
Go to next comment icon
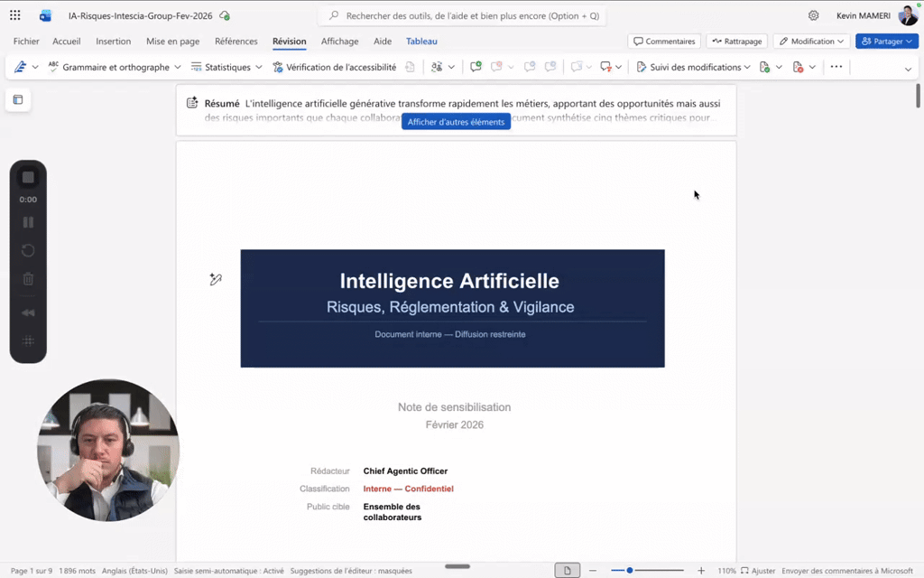[550, 67]
